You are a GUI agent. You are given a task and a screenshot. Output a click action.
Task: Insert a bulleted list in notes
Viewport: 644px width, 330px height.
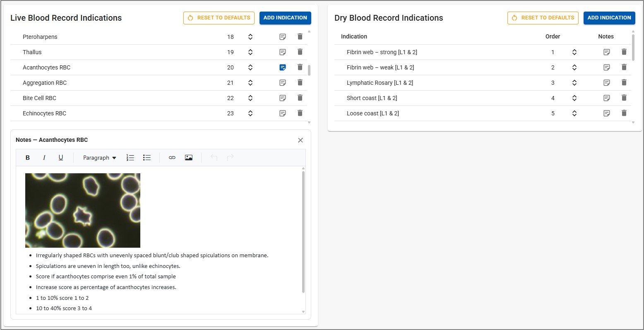click(147, 158)
